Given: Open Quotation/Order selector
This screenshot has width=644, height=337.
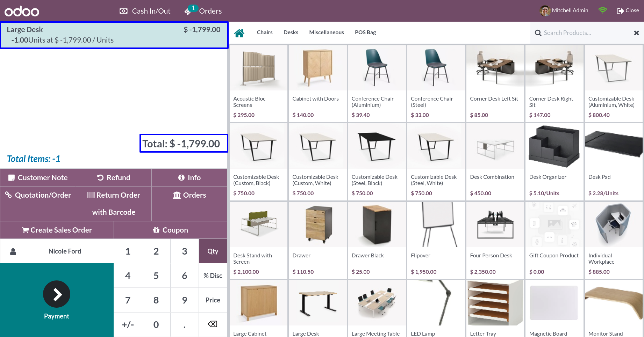Looking at the screenshot, I should pyautogui.click(x=38, y=204).
